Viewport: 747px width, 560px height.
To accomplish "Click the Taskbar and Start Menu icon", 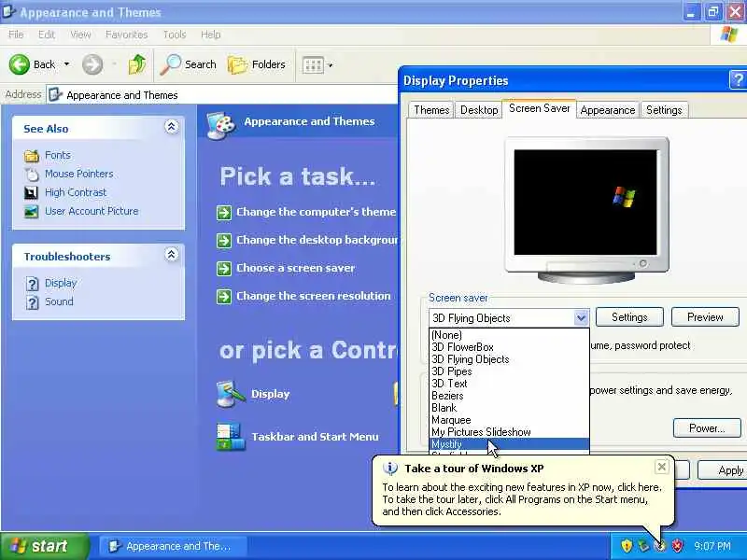I will coord(231,437).
